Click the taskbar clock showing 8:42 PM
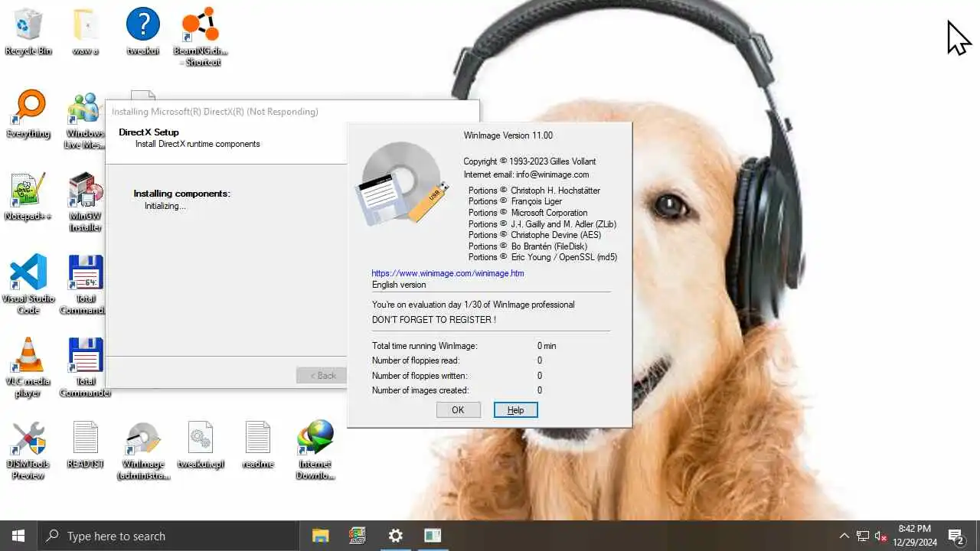The image size is (980, 551). 914,536
